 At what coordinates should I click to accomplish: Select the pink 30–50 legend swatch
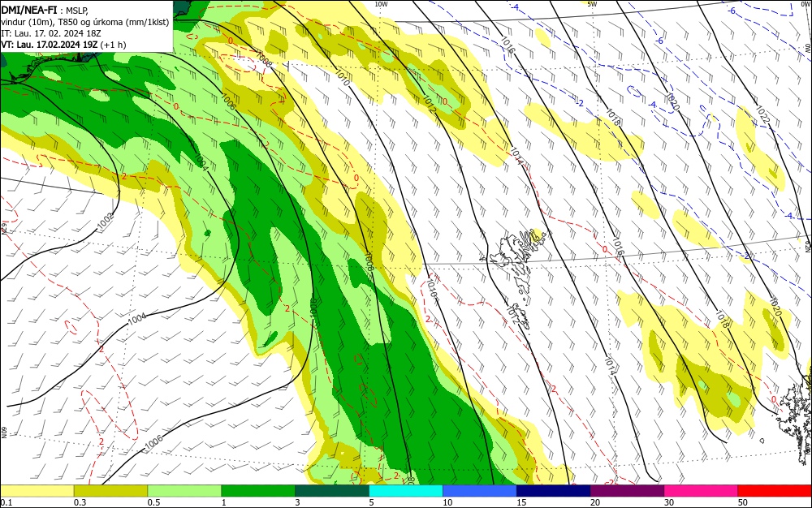702,491
